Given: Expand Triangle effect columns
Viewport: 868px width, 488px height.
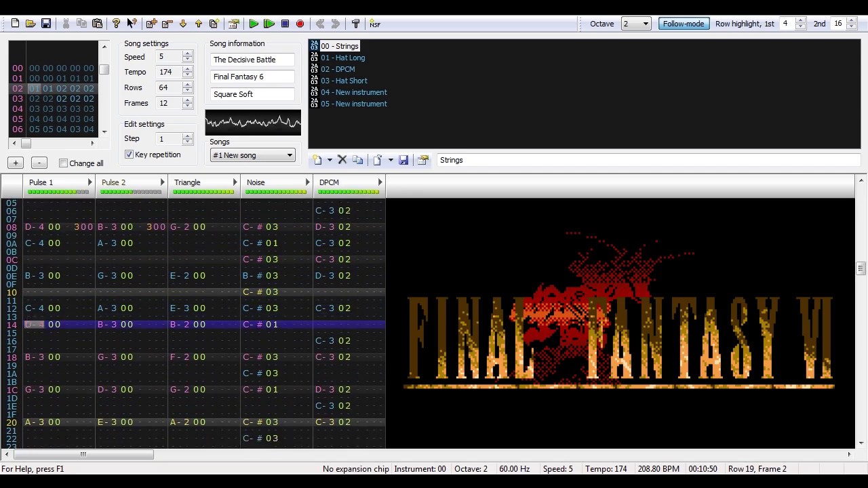Looking at the screenshot, I should click(x=235, y=182).
